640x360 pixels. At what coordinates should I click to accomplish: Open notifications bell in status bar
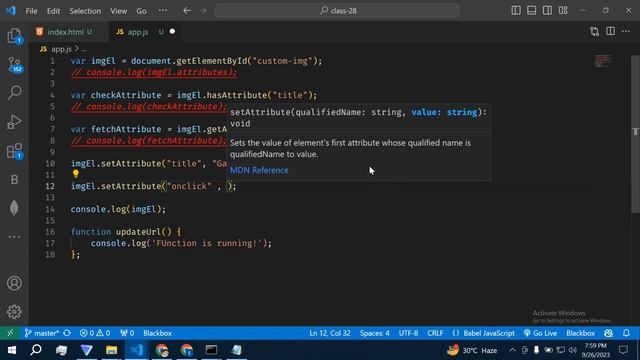click(626, 333)
